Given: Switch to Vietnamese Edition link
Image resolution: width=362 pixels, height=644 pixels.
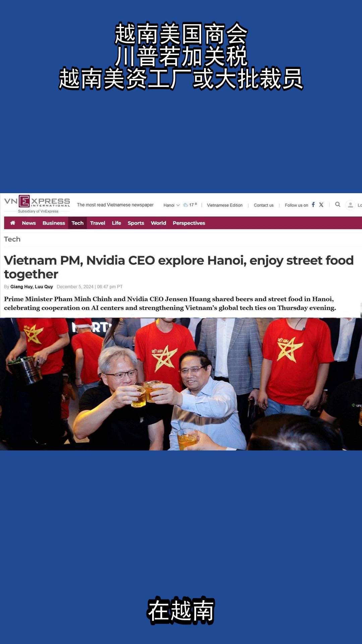Looking at the screenshot, I should coord(225,205).
